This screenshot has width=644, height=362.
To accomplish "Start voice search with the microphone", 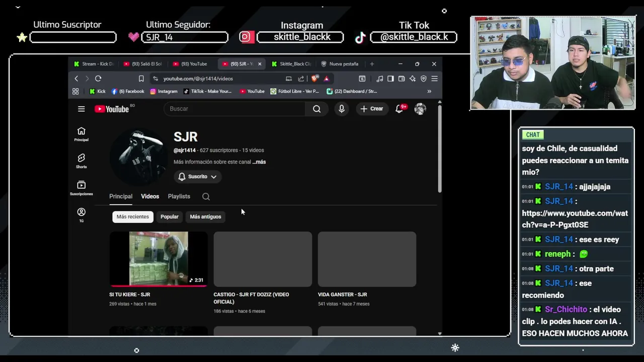I will (342, 109).
